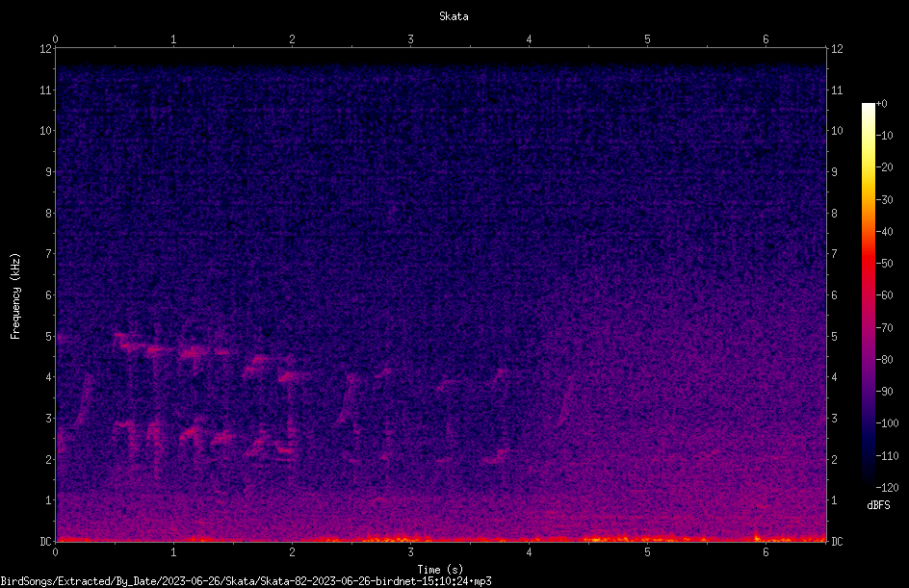
Task: Click the "-90" color scale label
Action: coord(884,392)
